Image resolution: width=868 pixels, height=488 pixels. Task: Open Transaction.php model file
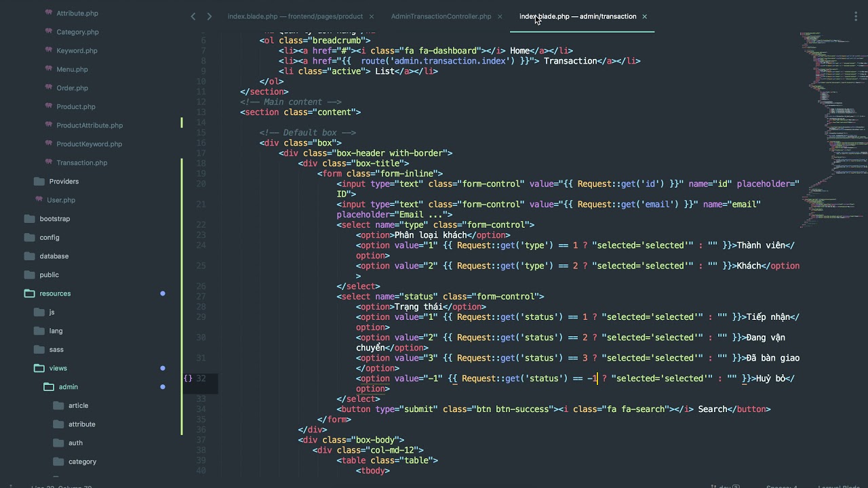(x=81, y=163)
